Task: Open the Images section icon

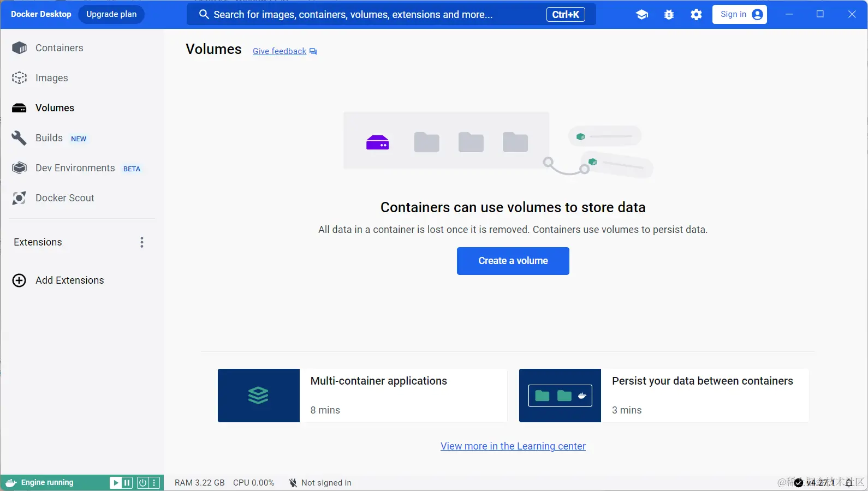Action: pyautogui.click(x=19, y=78)
